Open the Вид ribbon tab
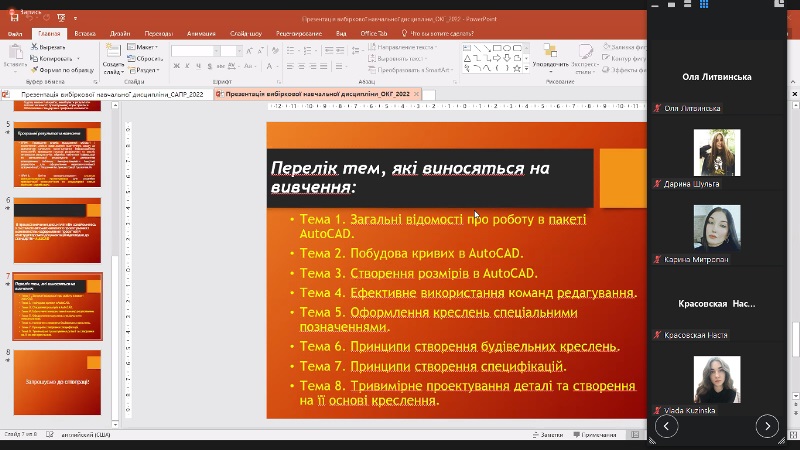Screen dimensions: 800x450 point(341,34)
